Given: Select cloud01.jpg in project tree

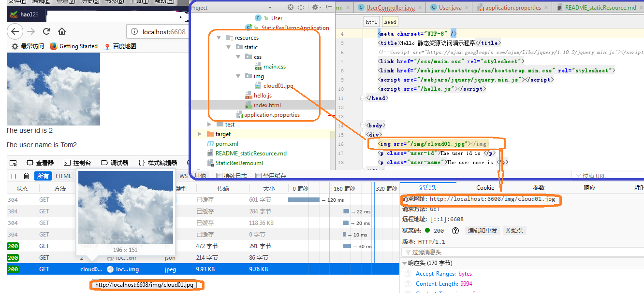Looking at the screenshot, I should tap(278, 86).
